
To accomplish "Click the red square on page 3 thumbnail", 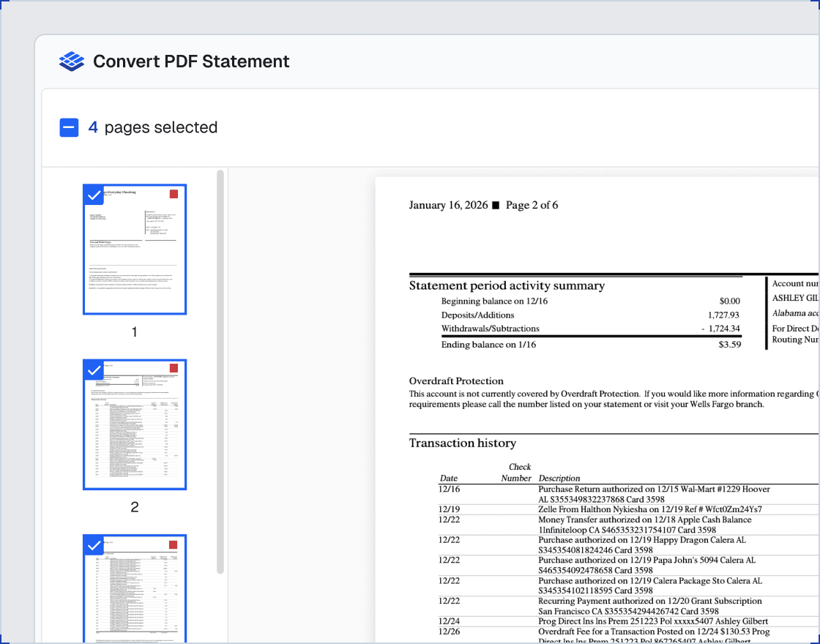I will [x=173, y=544].
